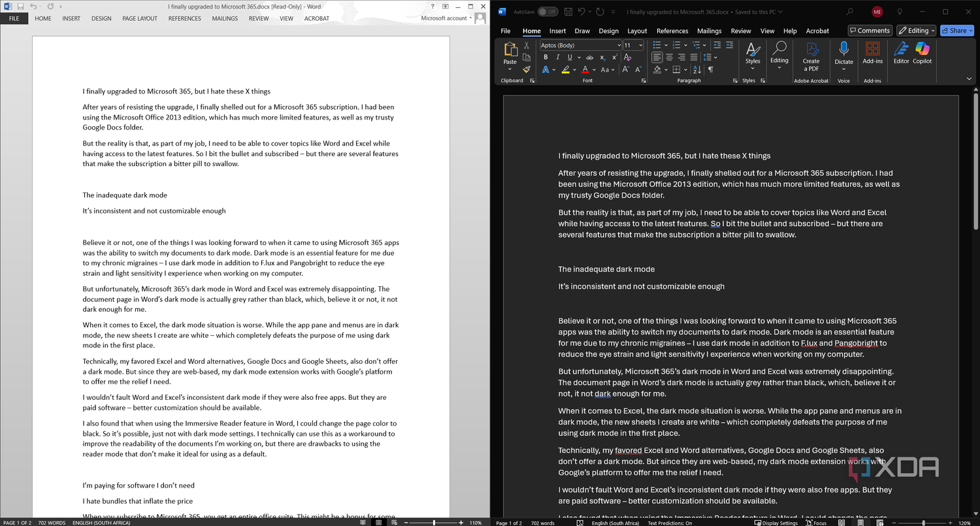Open Display Settings in status bar
The width and height of the screenshot is (980, 526).
pos(776,523)
